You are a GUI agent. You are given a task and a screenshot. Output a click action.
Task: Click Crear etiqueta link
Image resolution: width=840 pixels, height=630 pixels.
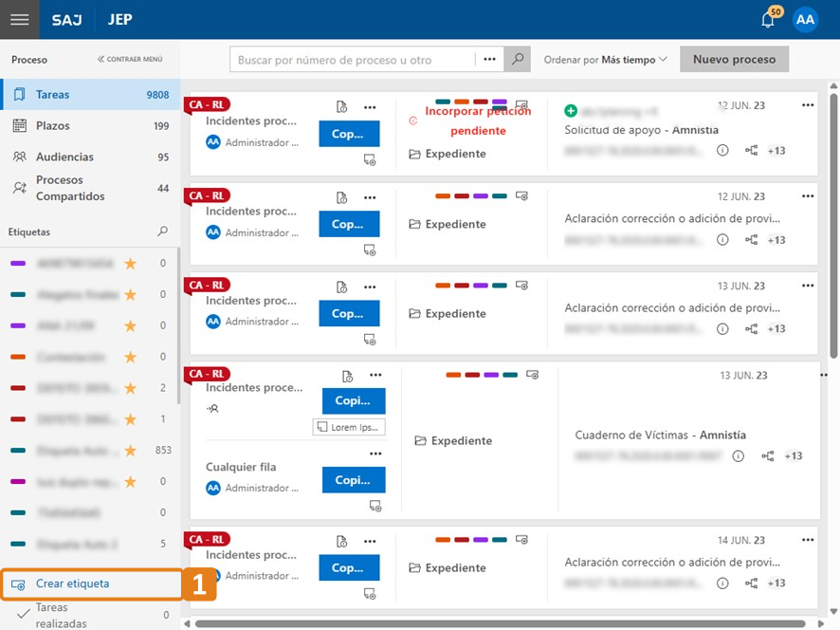72,584
